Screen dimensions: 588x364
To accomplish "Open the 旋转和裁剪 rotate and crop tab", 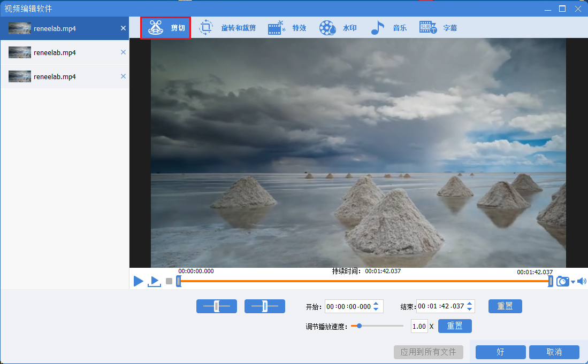I will [227, 28].
